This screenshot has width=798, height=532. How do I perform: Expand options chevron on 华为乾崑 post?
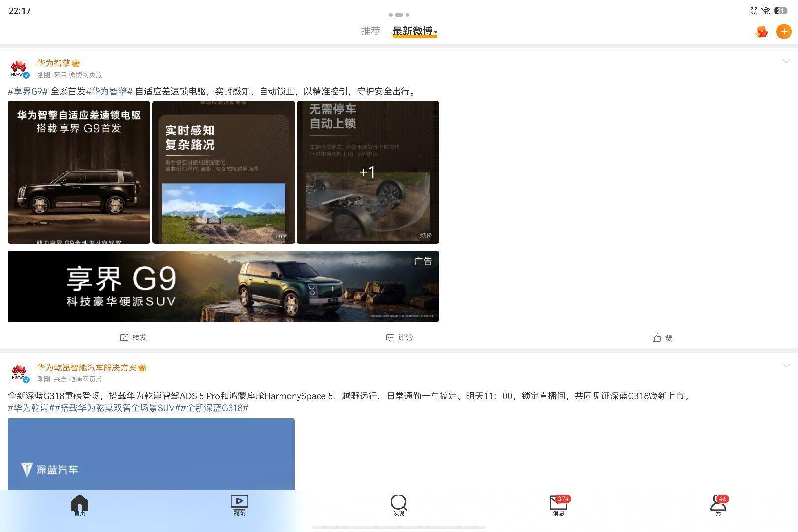tap(786, 366)
